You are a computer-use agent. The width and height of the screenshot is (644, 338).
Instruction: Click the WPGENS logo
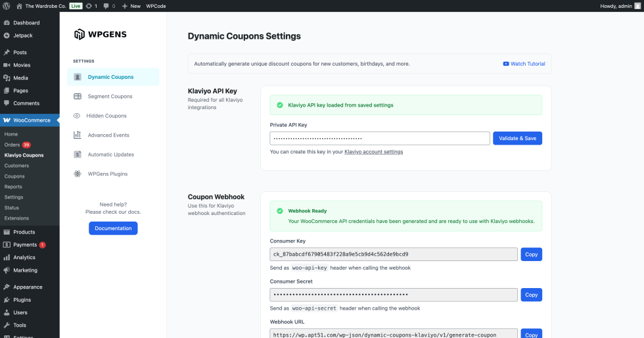pyautogui.click(x=100, y=34)
